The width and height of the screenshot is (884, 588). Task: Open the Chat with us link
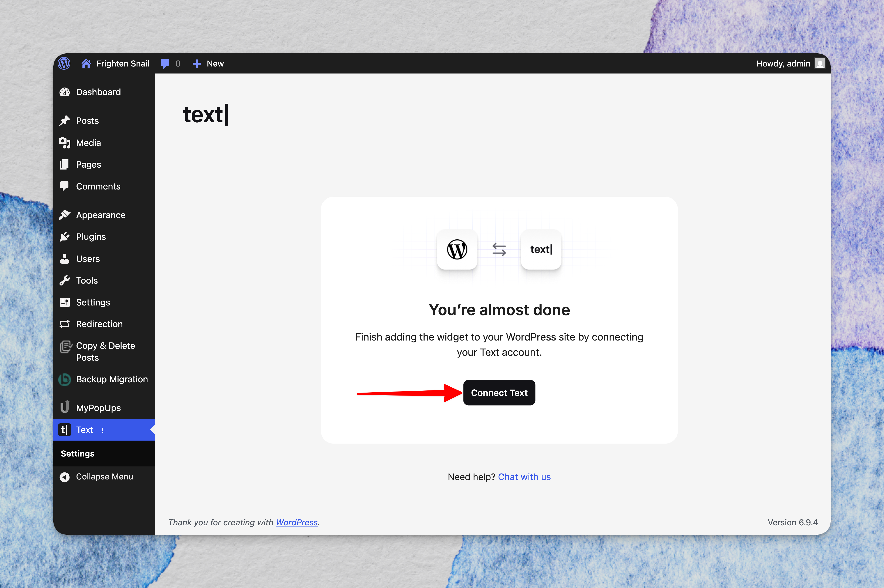click(524, 477)
